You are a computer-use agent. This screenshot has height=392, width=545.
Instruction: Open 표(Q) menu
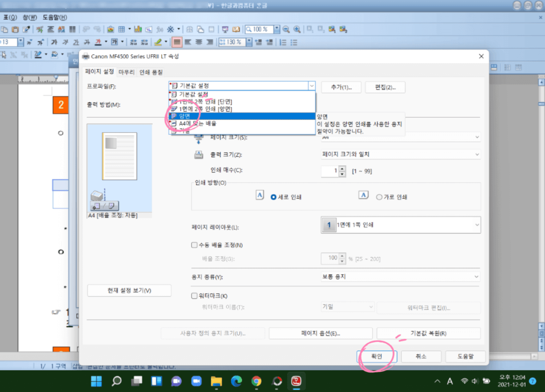pos(10,17)
